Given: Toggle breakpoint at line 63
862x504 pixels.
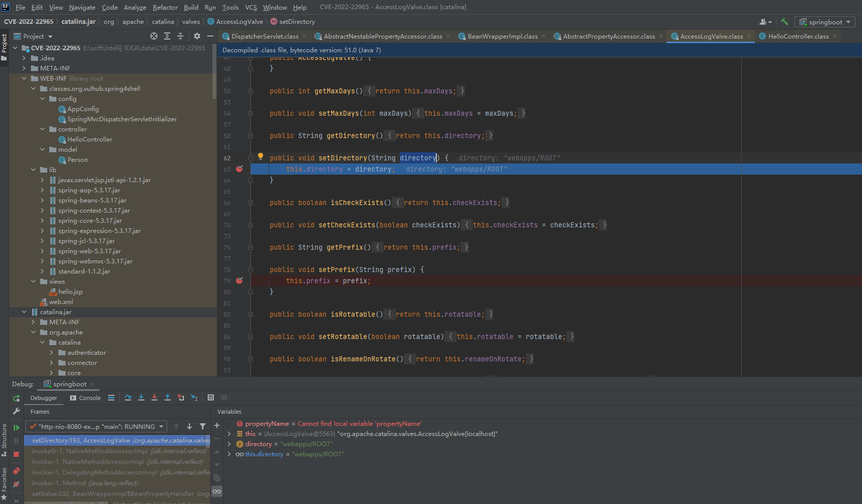Looking at the screenshot, I should tap(240, 169).
